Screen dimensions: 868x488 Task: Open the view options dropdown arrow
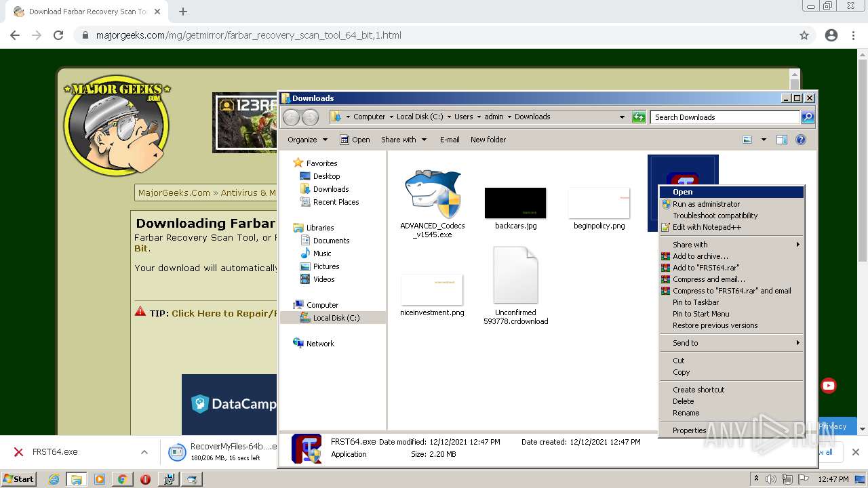click(764, 140)
